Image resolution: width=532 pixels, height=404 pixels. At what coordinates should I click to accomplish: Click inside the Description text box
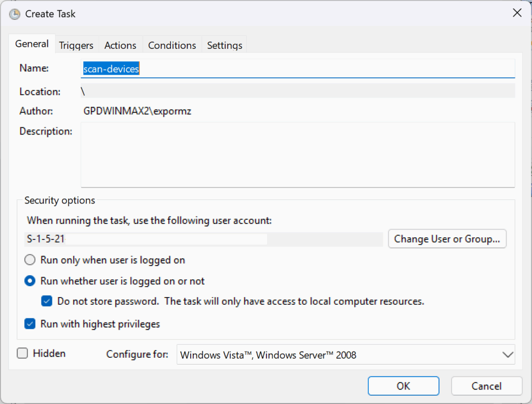[298, 154]
